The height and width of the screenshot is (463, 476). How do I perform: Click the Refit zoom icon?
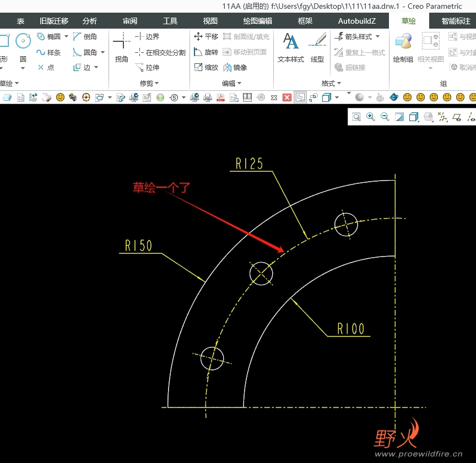356,117
